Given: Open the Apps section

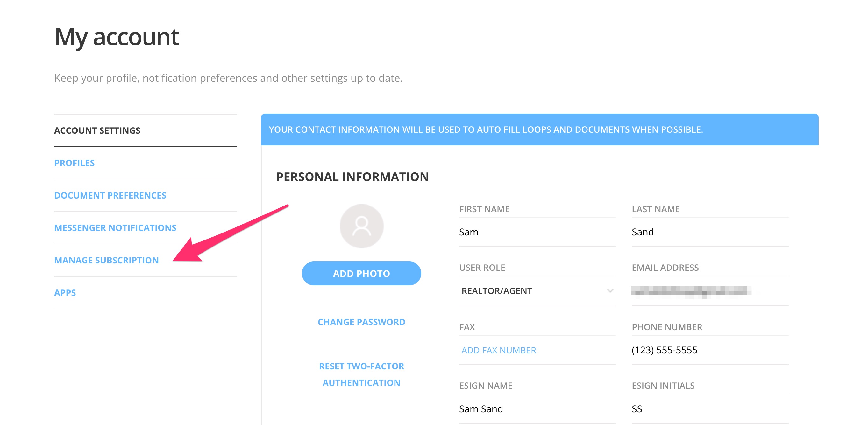Looking at the screenshot, I should pos(65,293).
